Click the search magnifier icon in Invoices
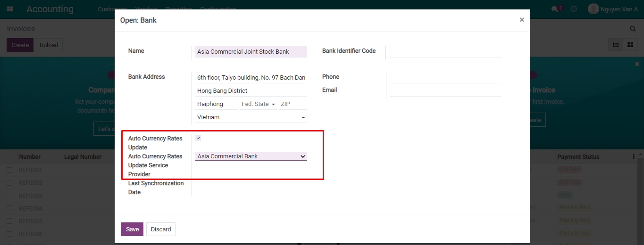Screen dimensions: 644x245 (x=633, y=29)
